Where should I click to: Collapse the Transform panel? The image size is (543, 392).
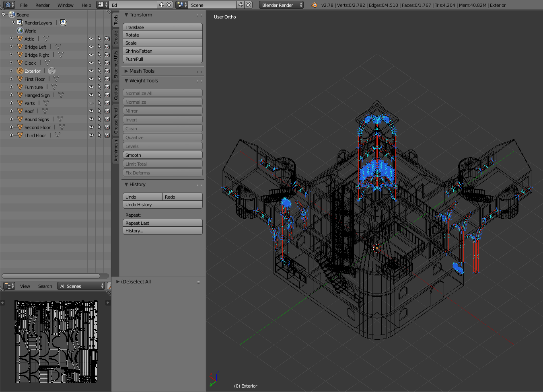tap(126, 15)
